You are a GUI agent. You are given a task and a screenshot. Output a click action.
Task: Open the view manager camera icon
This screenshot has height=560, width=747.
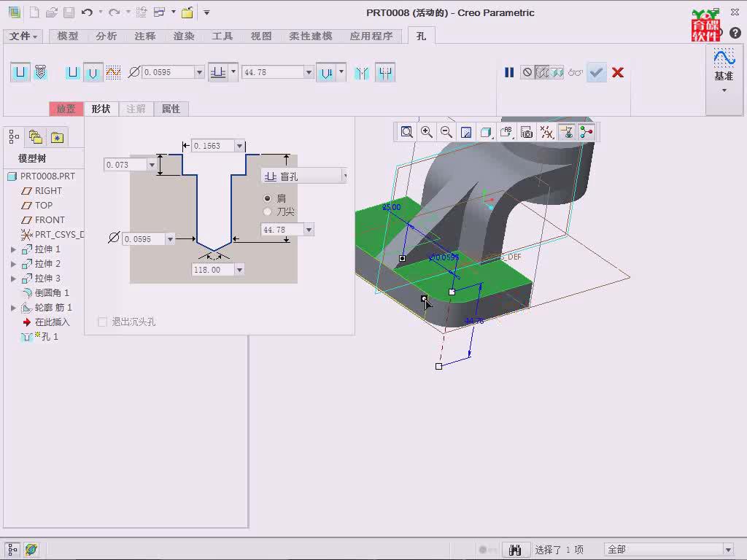point(527,132)
